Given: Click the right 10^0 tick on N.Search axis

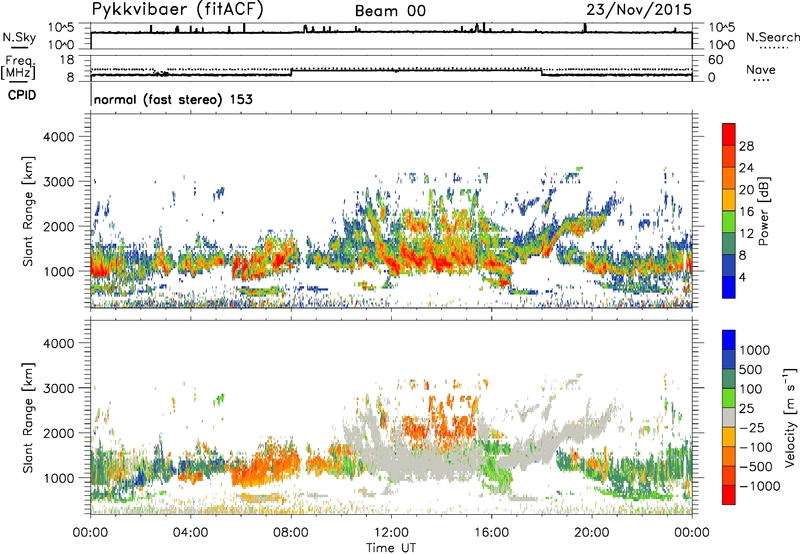Looking at the screenshot, I should [x=721, y=44].
